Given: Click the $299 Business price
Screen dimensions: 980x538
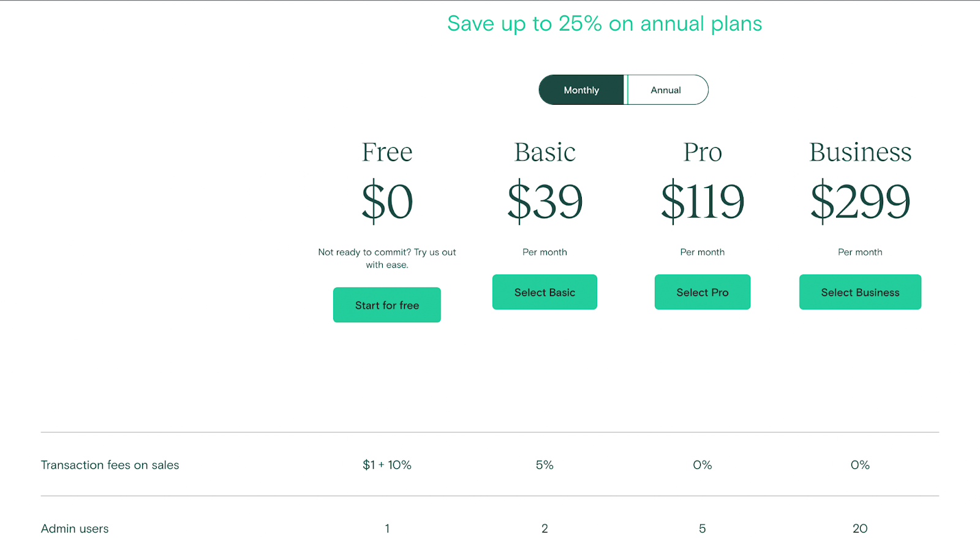Looking at the screenshot, I should 861,201.
